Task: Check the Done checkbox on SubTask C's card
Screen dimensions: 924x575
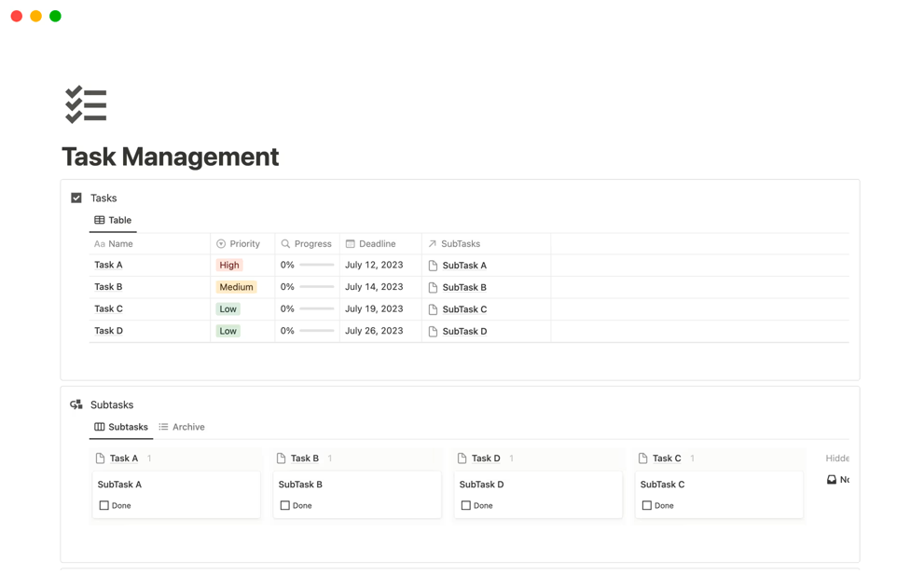Action: [x=645, y=505]
